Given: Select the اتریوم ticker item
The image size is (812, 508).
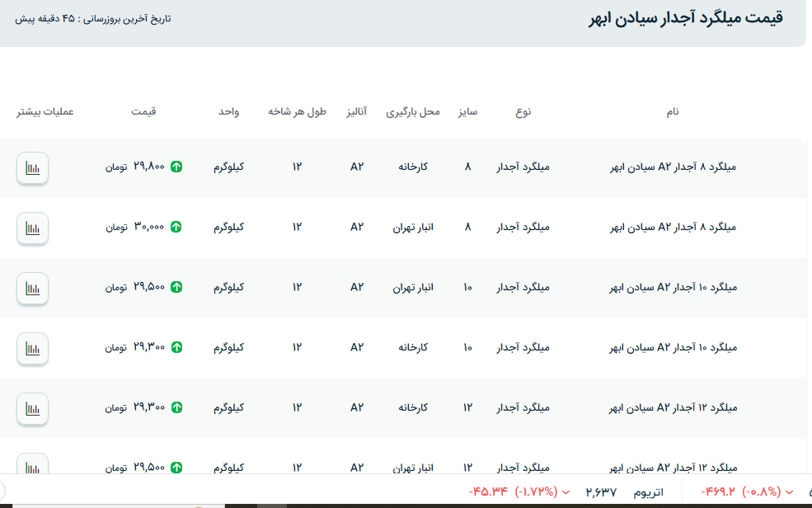Looking at the screenshot, I should tap(648, 492).
